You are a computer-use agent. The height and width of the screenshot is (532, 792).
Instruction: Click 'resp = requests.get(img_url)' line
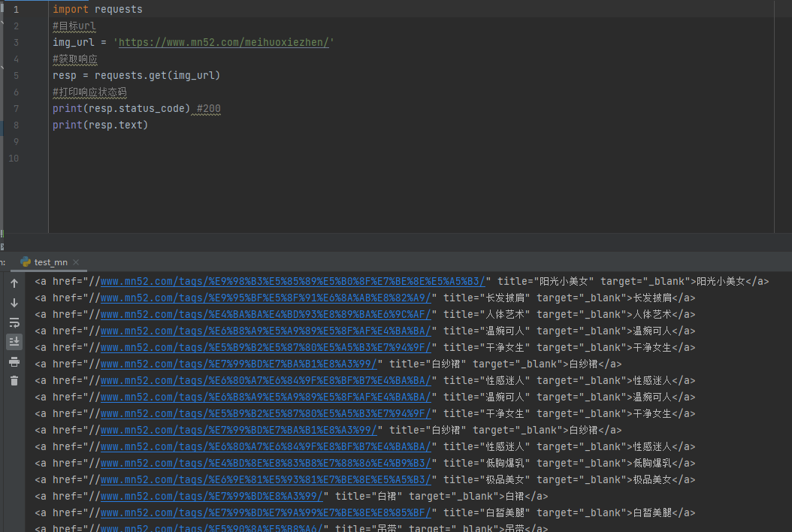point(136,76)
